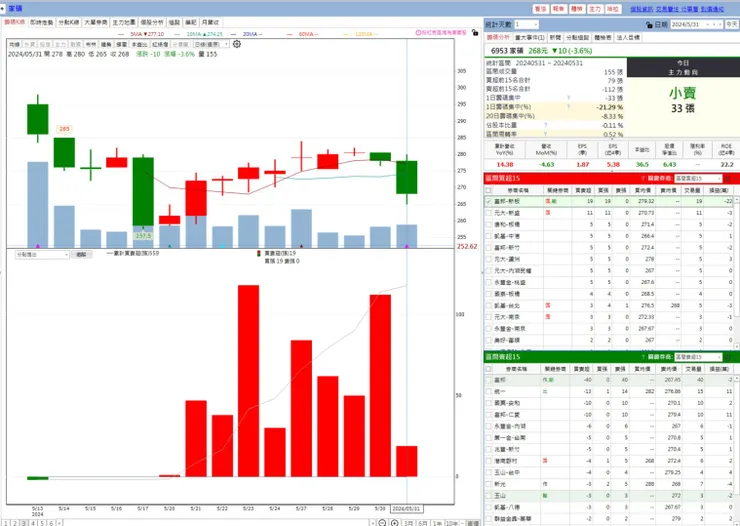Viewport: 740px width, 526px height.
Task: Switch to the 個股分析 tab
Action: pos(152,22)
